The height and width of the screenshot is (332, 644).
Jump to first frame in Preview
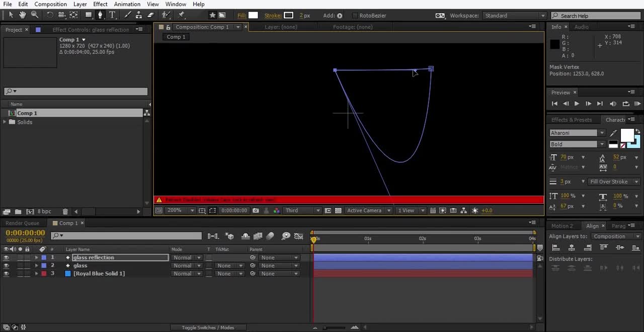(x=554, y=104)
